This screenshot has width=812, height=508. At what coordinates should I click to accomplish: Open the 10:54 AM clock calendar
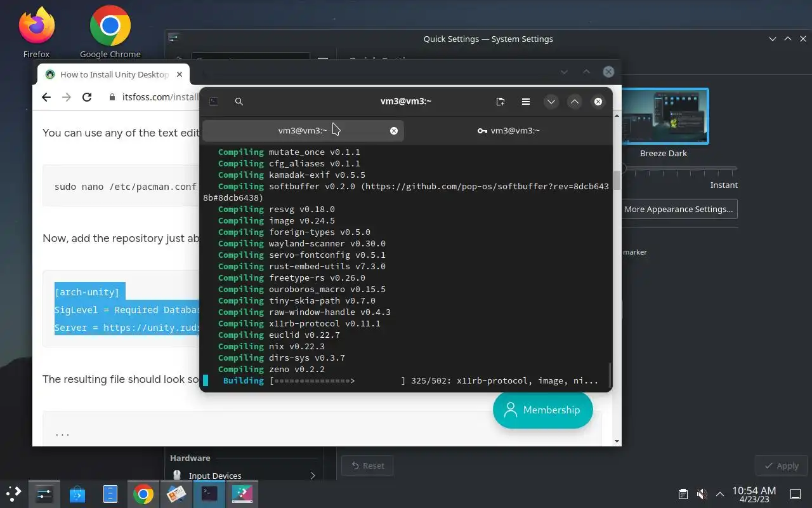pyautogui.click(x=754, y=494)
